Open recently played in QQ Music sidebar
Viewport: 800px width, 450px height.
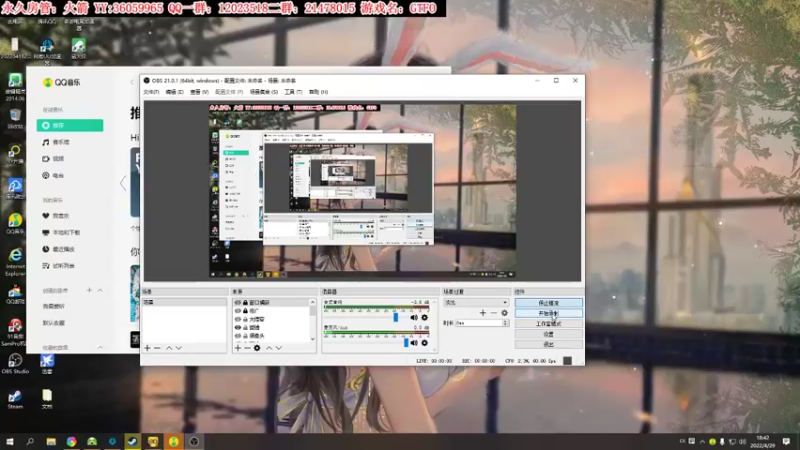pos(59,249)
